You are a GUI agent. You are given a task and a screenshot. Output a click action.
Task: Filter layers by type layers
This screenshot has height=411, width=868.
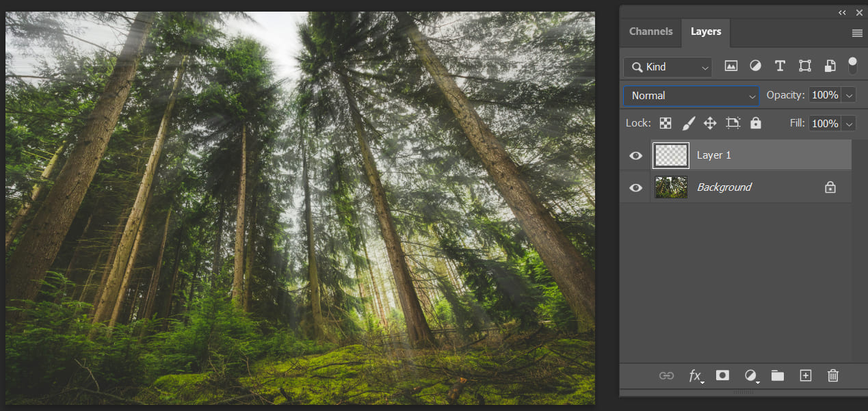[780, 66]
